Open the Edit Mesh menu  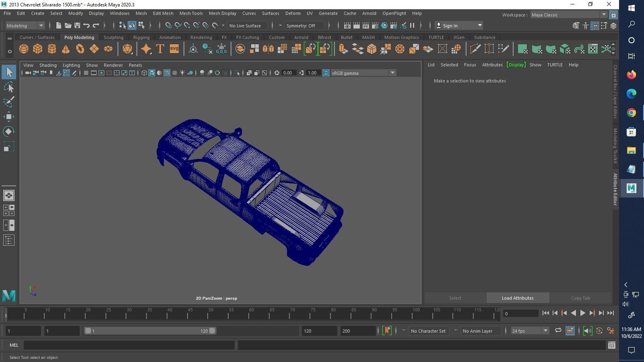pyautogui.click(x=163, y=13)
